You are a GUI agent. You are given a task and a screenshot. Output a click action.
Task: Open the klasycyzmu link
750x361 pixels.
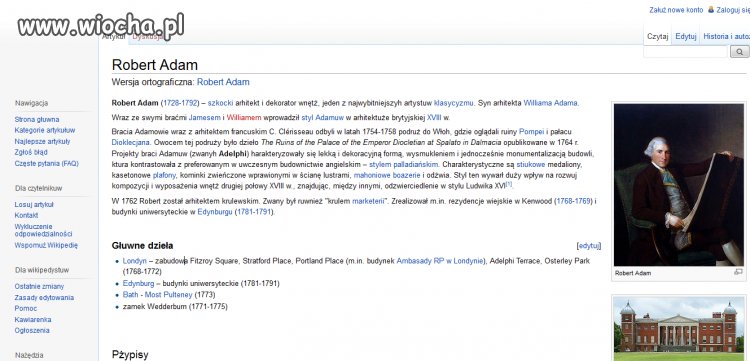[453, 103]
